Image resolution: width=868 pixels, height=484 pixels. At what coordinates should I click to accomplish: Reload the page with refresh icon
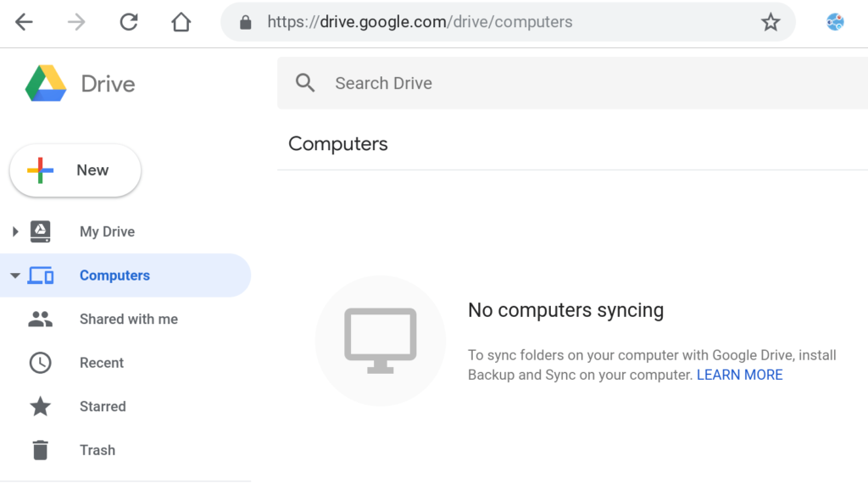point(129,22)
